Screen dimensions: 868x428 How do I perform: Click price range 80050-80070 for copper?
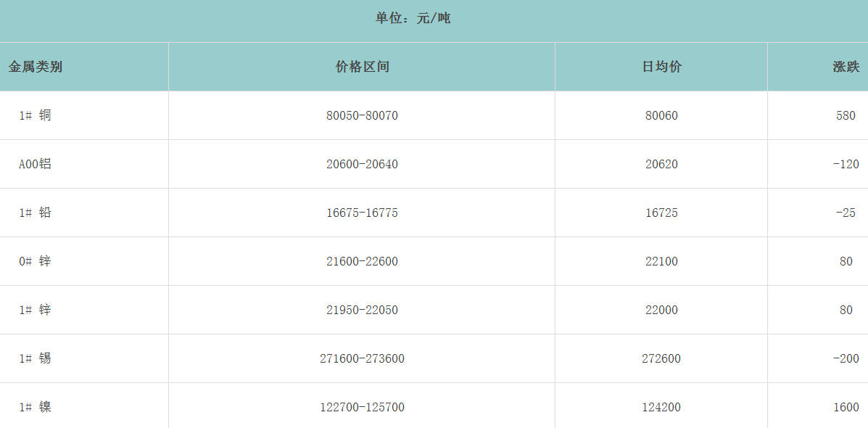click(362, 115)
